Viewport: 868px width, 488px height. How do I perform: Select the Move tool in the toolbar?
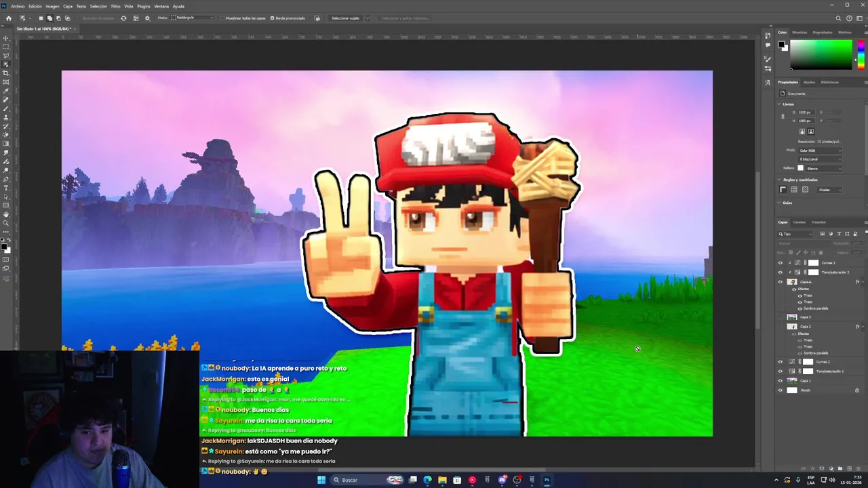(x=6, y=38)
